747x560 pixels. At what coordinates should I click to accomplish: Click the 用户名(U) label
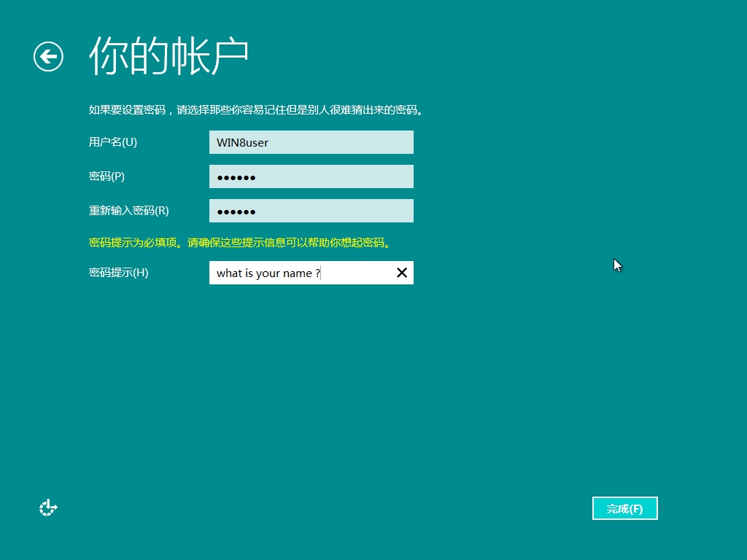113,142
